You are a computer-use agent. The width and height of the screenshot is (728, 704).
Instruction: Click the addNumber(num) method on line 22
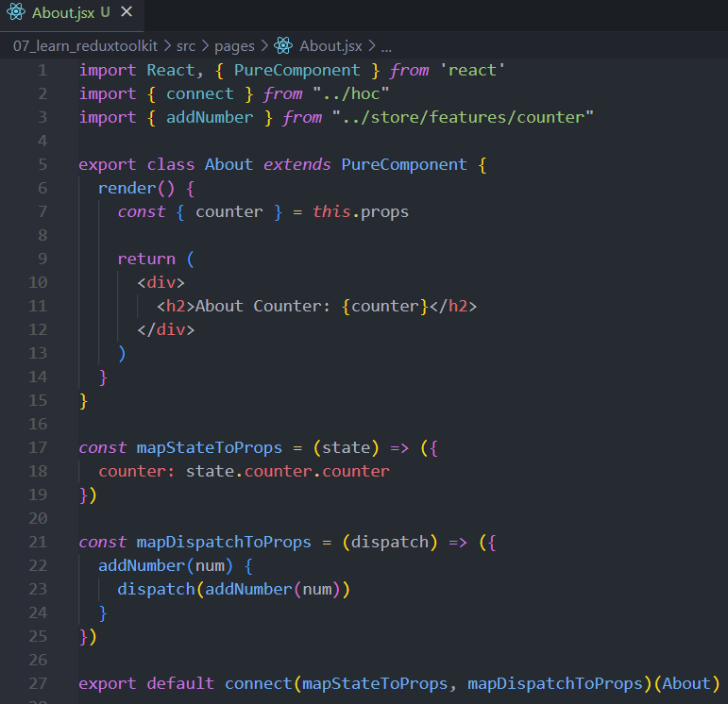point(166,565)
